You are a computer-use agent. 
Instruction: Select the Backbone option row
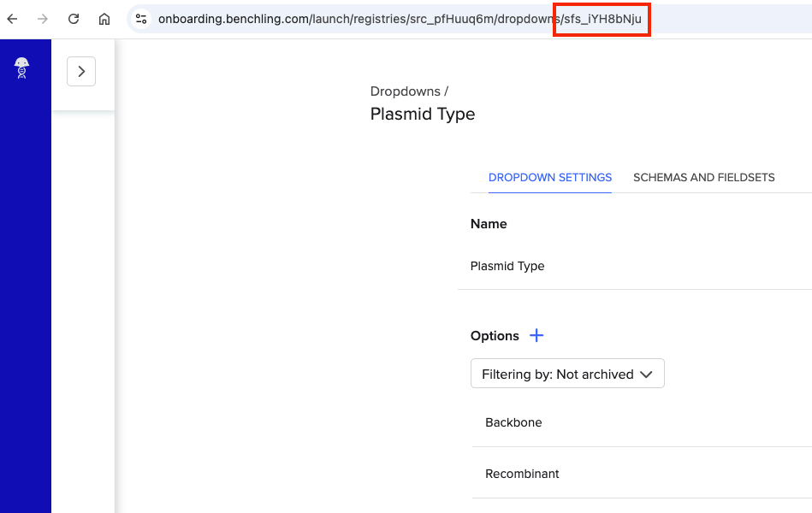(x=513, y=422)
